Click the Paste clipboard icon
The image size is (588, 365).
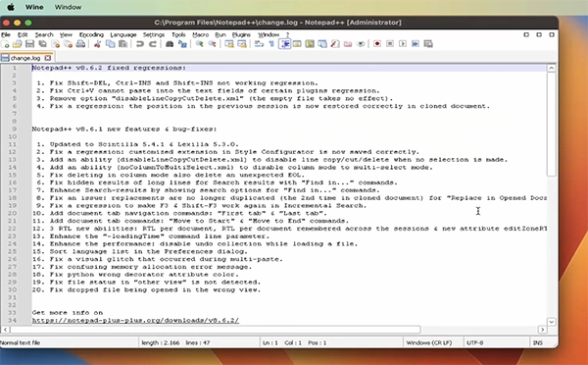point(122,44)
